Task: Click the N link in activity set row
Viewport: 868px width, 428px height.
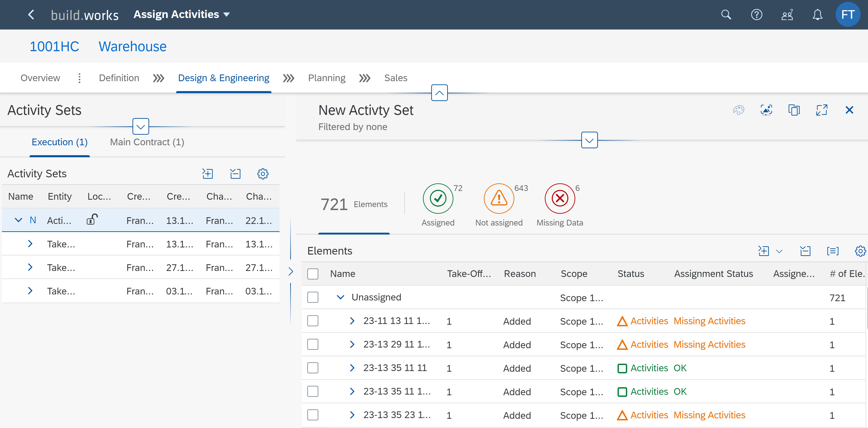Action: point(33,220)
